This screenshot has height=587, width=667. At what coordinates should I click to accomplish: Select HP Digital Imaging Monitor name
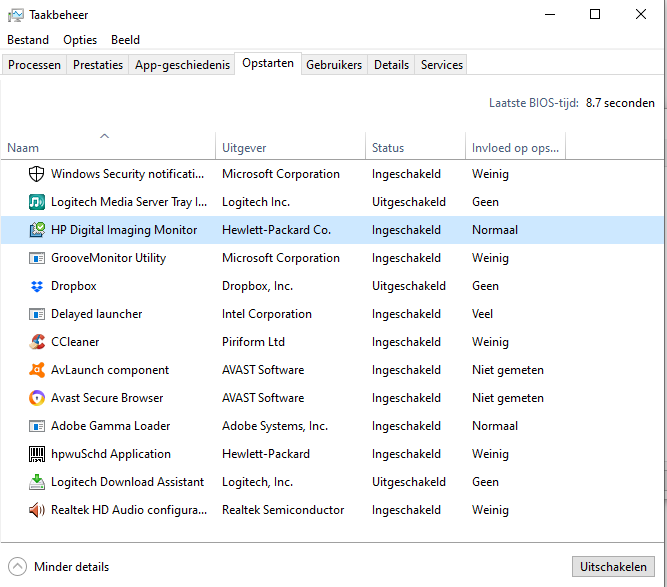[124, 230]
